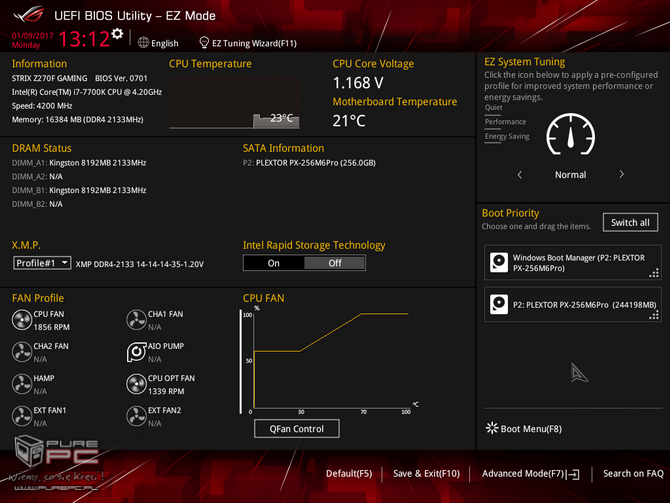Click the EXT FAN1 icon
Viewport: 670px width, 503px height.
[x=22, y=416]
